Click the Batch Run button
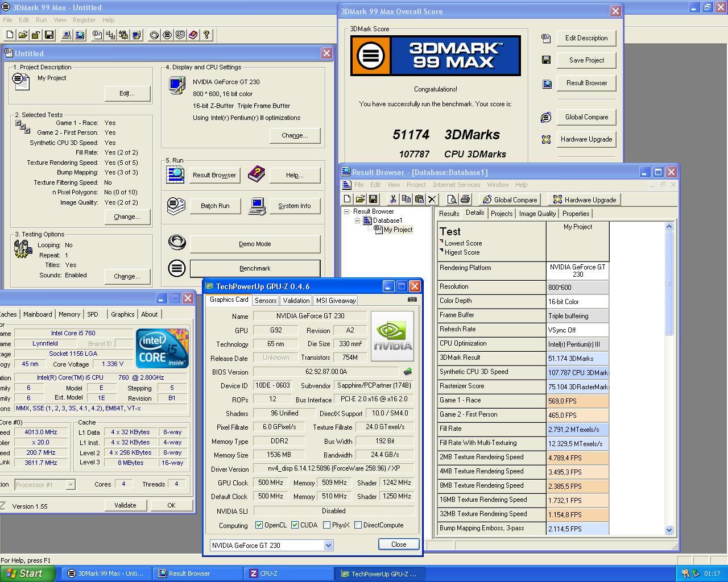 tap(215, 206)
